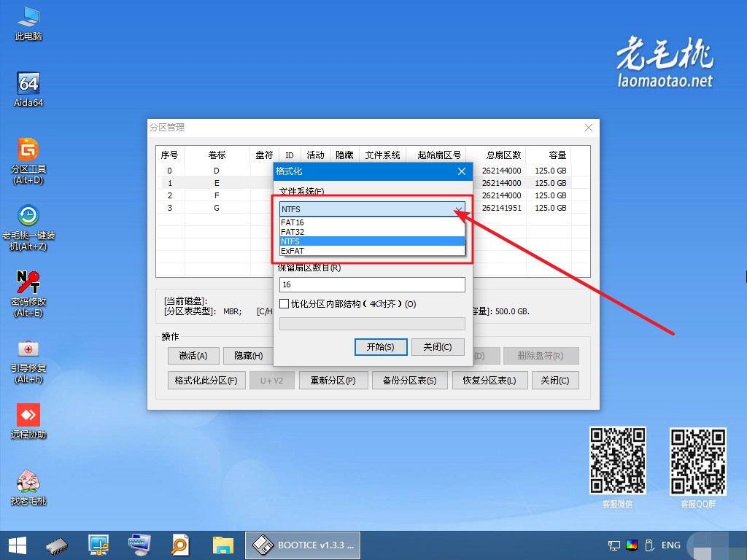Click the 客服QQ群 QR code
Screen dimensions: 747x560
(x=698, y=461)
